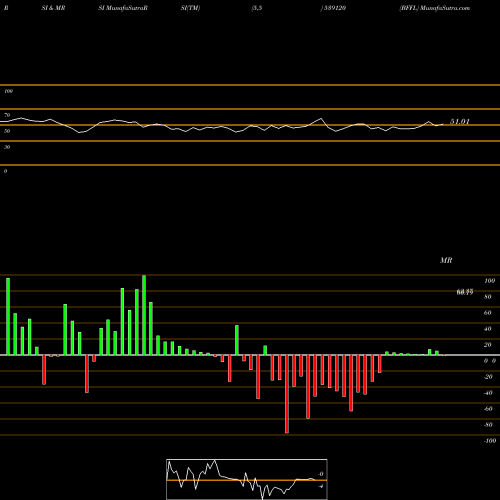Click the -40 label on MR scale
Screen dimensions: 500x500
[488, 393]
